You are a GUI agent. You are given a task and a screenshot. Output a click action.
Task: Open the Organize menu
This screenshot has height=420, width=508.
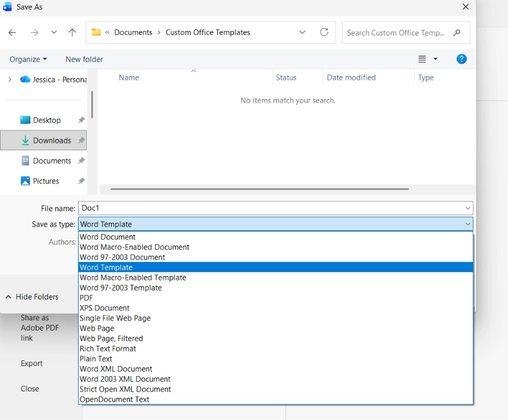(x=28, y=59)
